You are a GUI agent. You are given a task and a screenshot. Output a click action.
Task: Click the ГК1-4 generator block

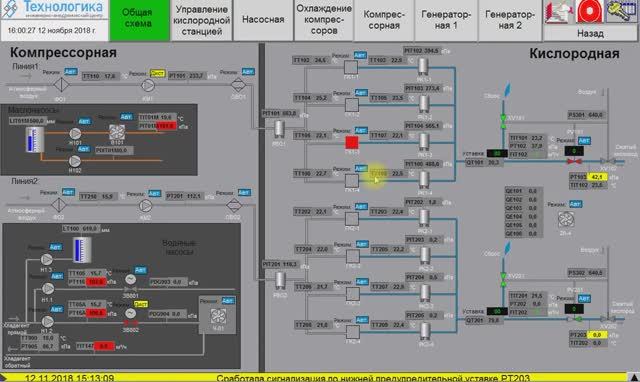[351, 180]
